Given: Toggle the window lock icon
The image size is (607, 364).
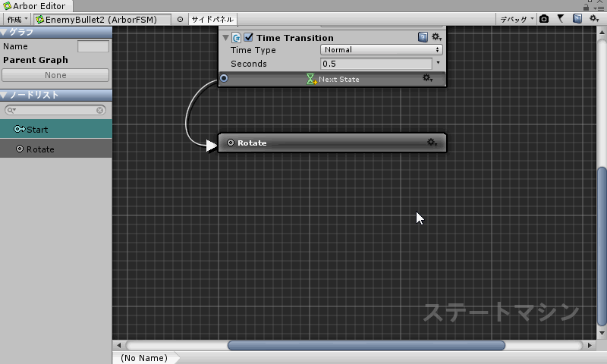Looking at the screenshot, I should (586, 7).
